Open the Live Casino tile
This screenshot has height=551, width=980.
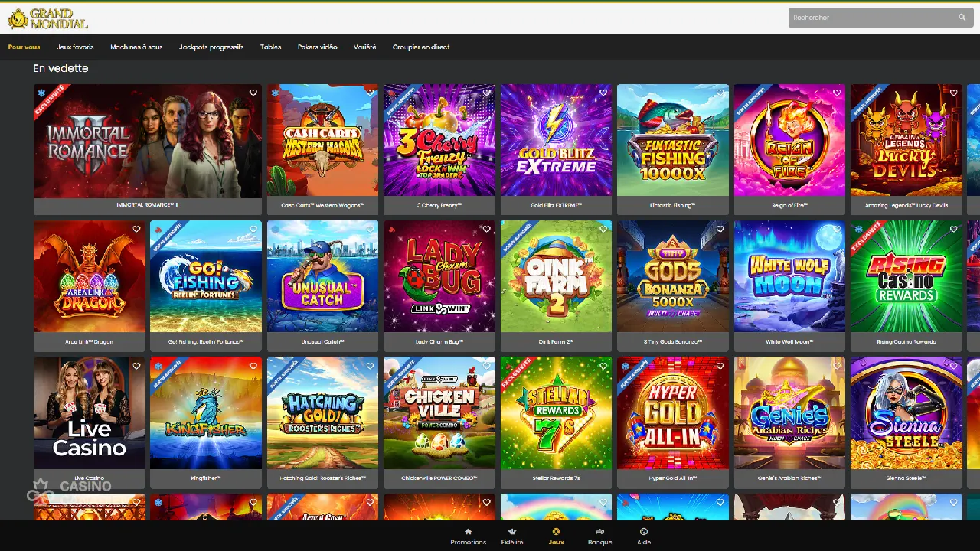click(x=90, y=413)
